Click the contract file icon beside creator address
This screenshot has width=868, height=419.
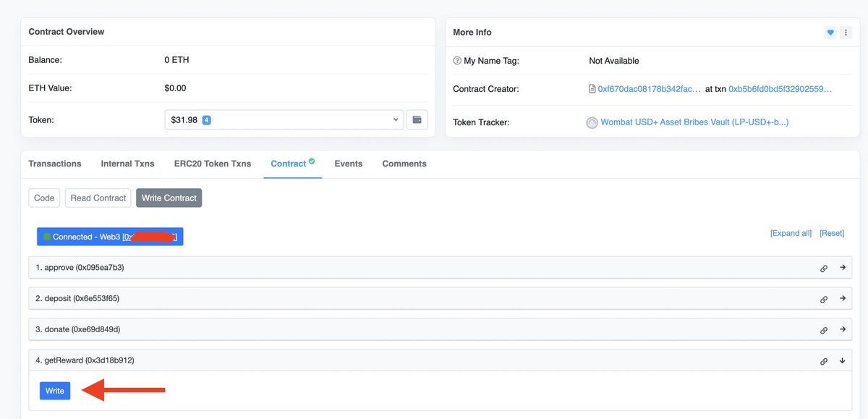pyautogui.click(x=592, y=89)
